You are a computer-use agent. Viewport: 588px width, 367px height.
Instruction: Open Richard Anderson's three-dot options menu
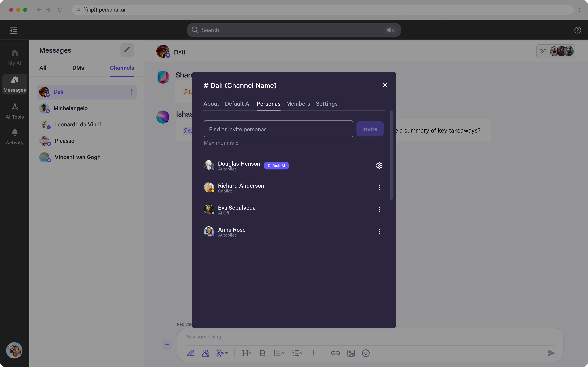point(379,188)
